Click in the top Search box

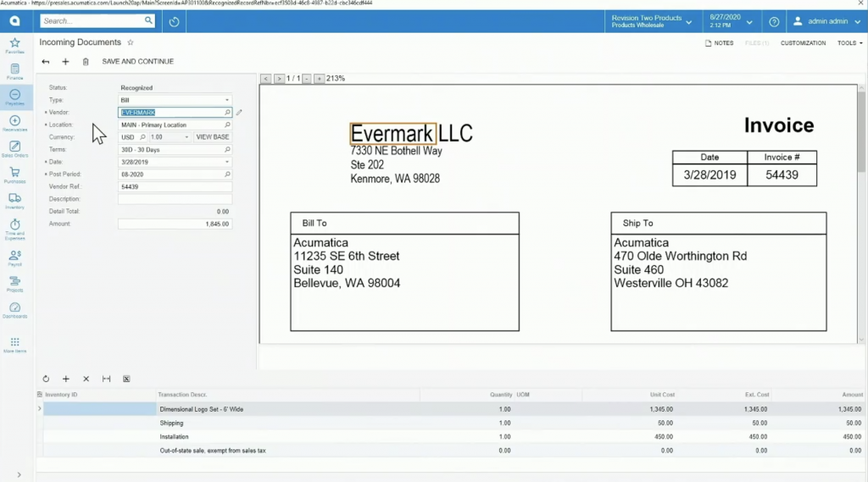tap(92, 21)
